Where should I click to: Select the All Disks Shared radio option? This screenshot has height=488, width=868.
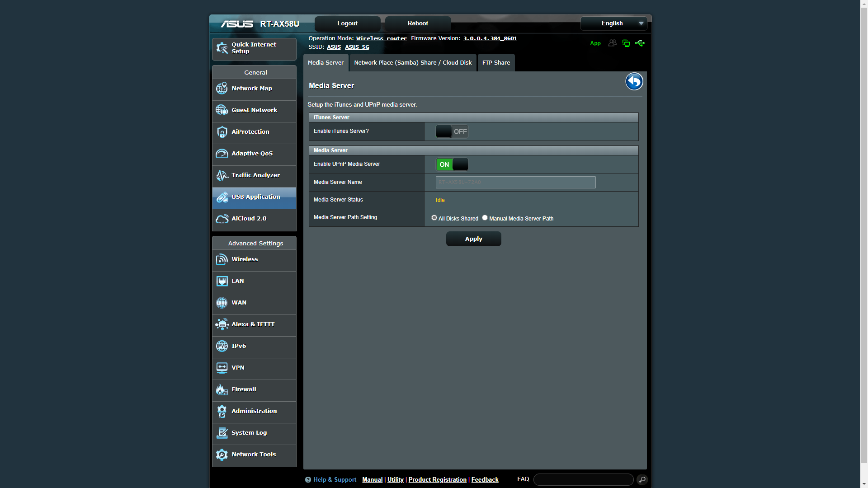[x=434, y=218]
